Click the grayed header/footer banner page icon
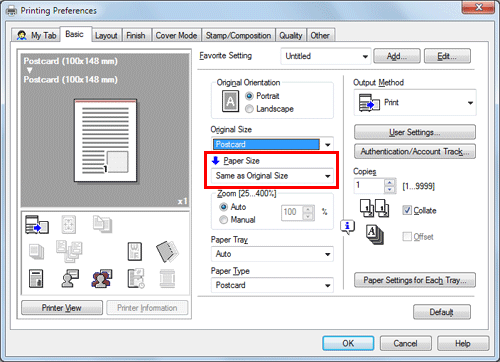The width and height of the screenshot is (500, 362). [x=167, y=279]
